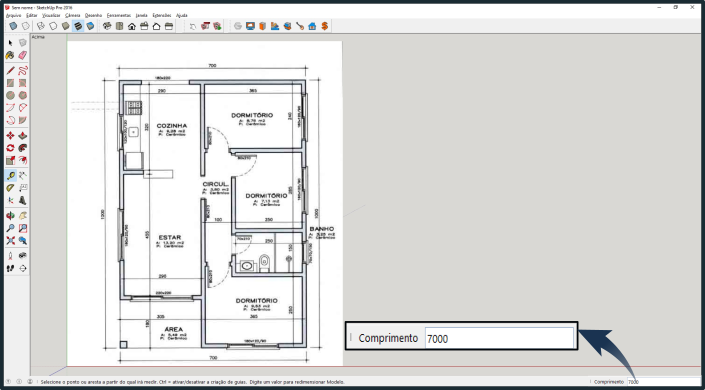This screenshot has width=705, height=390.
Task: Choose the Line pencil tool
Action: point(10,71)
